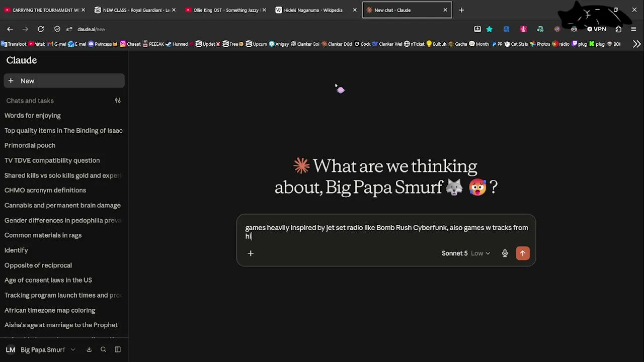Open search icon in sidebar footer
Viewport: 644px width, 362px height.
pos(103,350)
